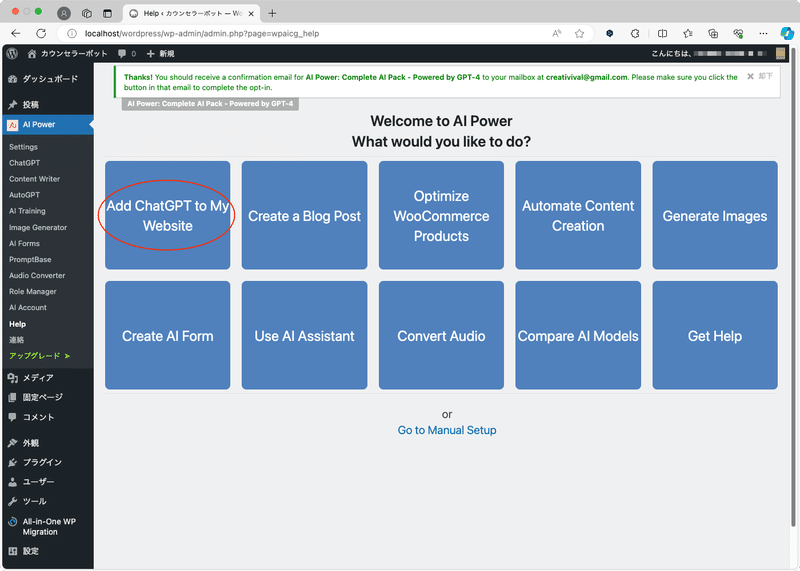
Task: Open Content Writer submenu item
Action: 34,179
